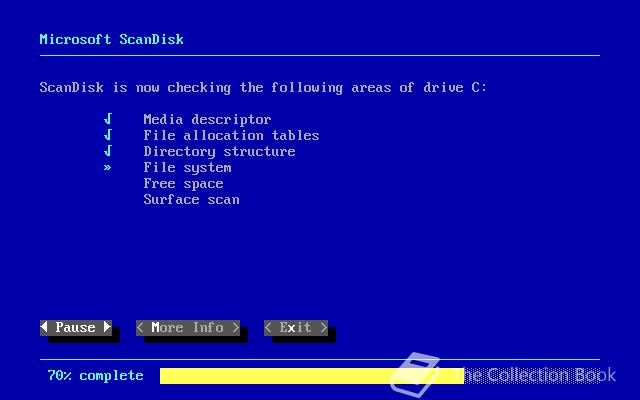Image resolution: width=640 pixels, height=400 pixels.
Task: Click the Directory structure checkmark
Action: point(108,151)
